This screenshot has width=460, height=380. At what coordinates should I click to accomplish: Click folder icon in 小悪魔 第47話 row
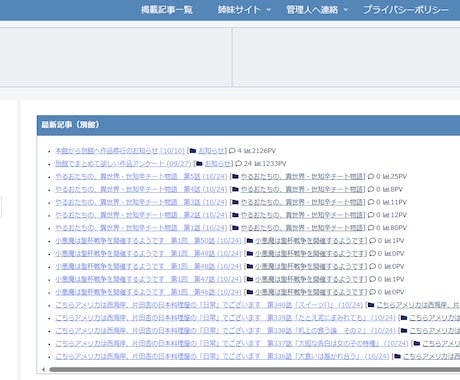(x=249, y=279)
